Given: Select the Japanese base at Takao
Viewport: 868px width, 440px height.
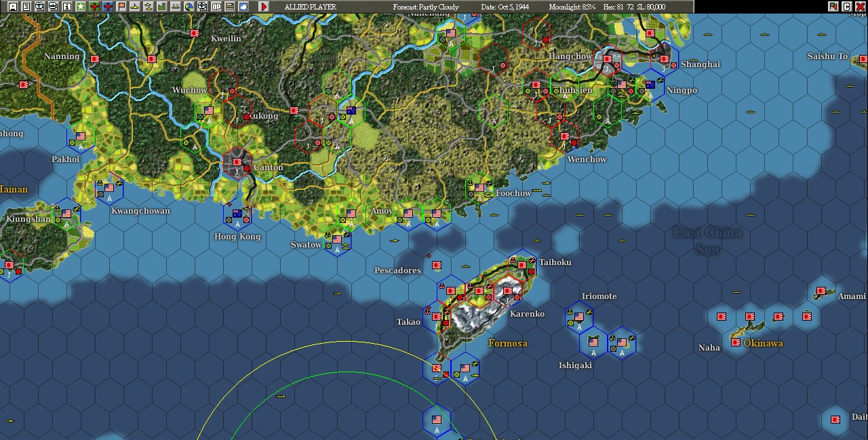Looking at the screenshot, I should pyautogui.click(x=436, y=317).
